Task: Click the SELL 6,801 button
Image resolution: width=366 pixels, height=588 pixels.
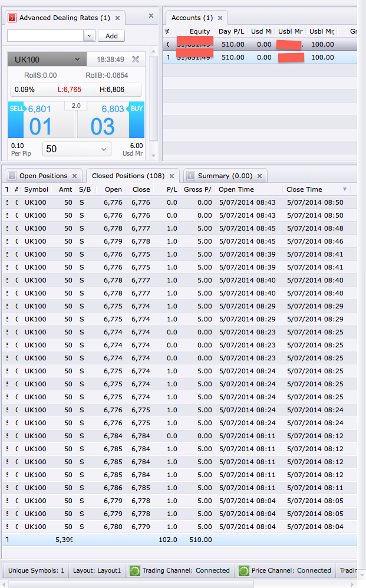Action: [x=42, y=120]
